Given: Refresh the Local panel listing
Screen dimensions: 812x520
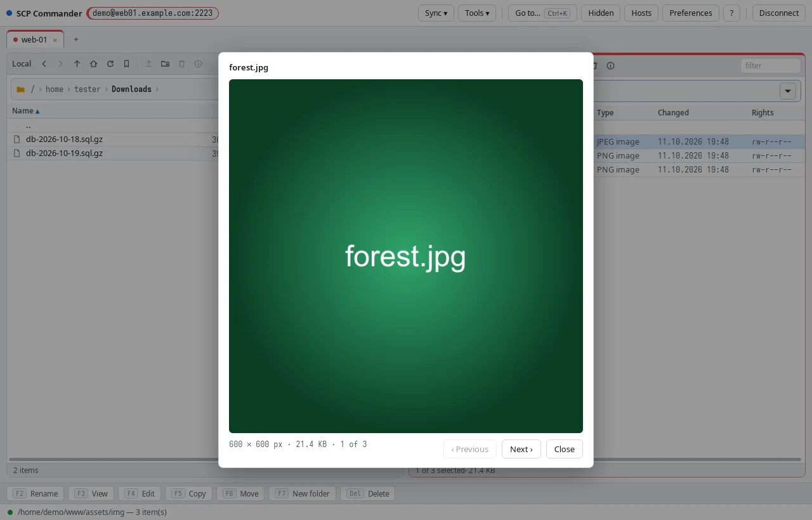Looking at the screenshot, I should [110, 64].
